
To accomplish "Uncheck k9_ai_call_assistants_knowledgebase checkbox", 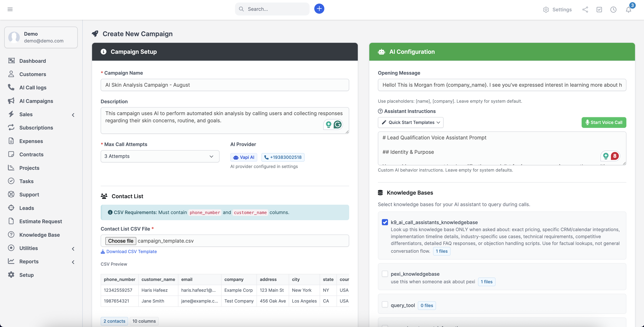I will [385, 222].
